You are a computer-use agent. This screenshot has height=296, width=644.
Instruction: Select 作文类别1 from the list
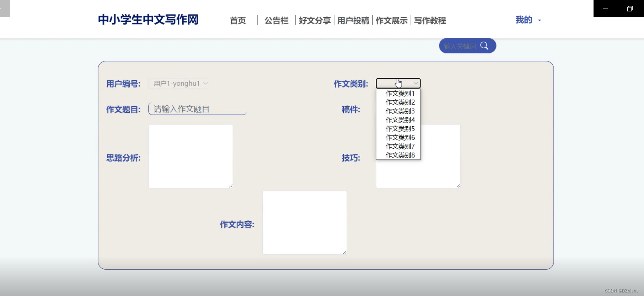398,94
